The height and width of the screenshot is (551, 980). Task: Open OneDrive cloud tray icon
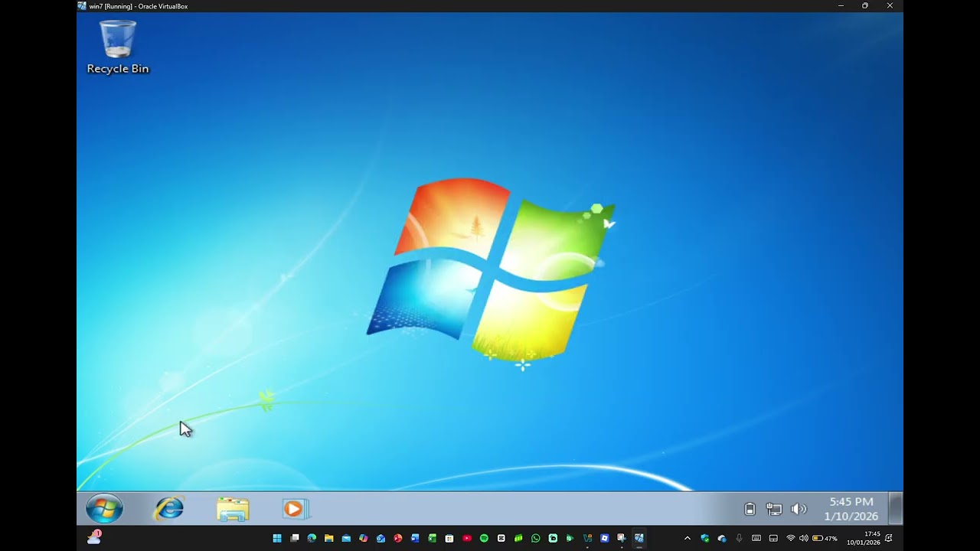(x=722, y=539)
